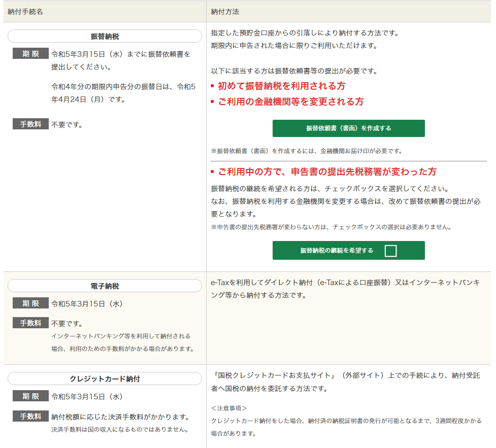Click the 手数料 badge in クレジットカード納付 section
This screenshot has height=448, width=496.
pyautogui.click(x=30, y=417)
